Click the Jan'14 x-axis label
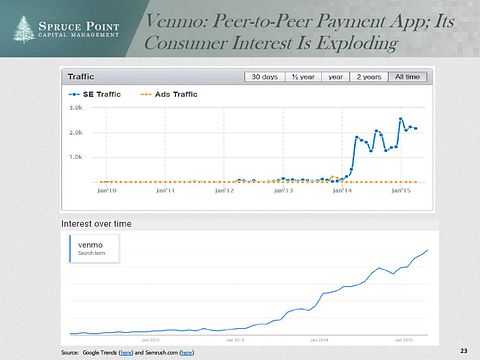 point(342,190)
